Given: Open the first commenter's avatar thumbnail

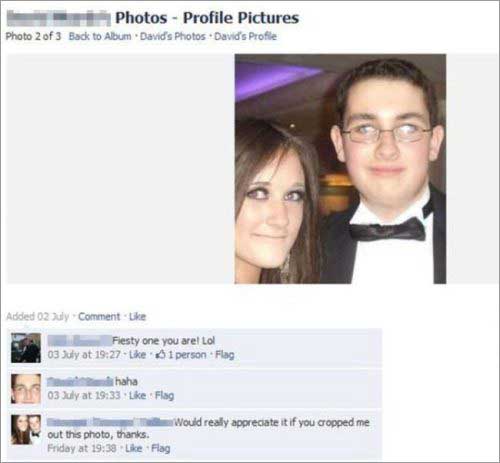Looking at the screenshot, I should pos(26,348).
